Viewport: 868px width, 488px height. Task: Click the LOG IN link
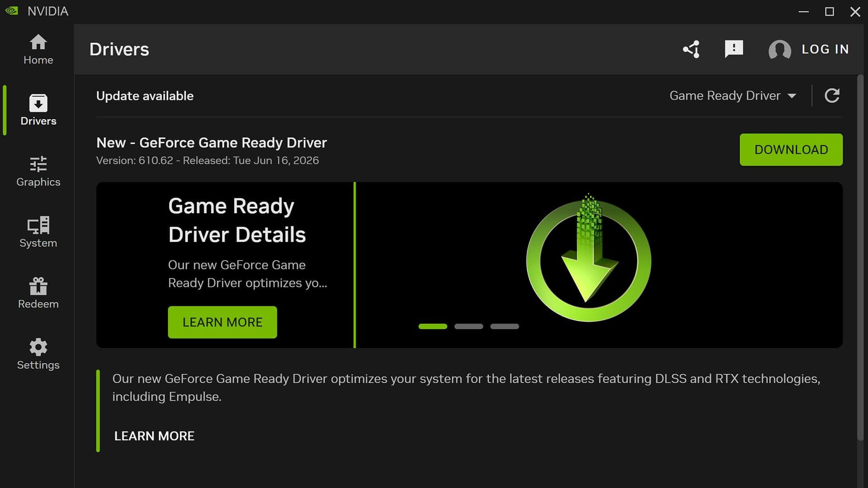point(825,49)
